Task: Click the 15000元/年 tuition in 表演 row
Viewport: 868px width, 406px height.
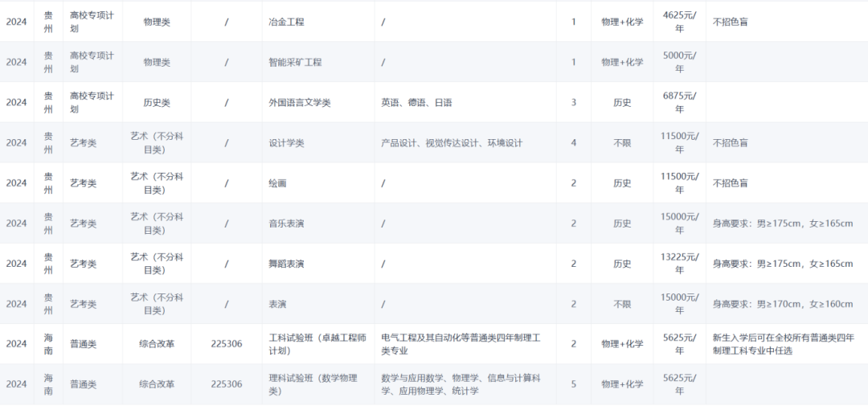Action: (679, 306)
